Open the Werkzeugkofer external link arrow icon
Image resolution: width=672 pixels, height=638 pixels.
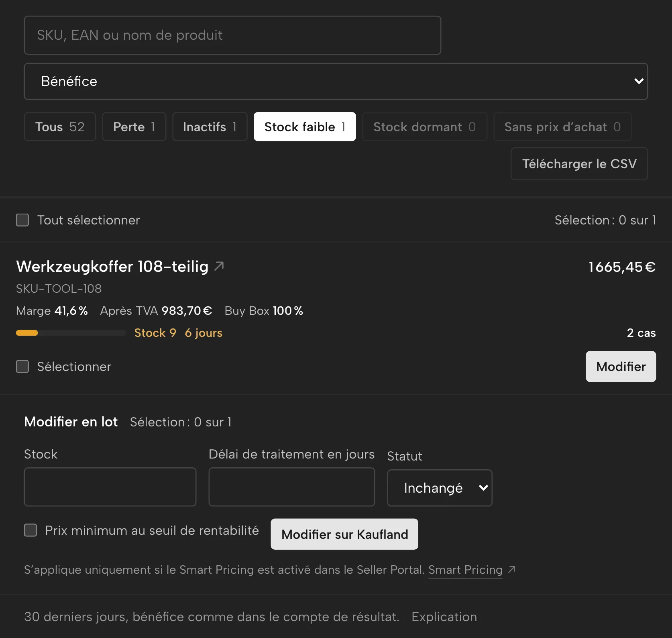tap(219, 266)
